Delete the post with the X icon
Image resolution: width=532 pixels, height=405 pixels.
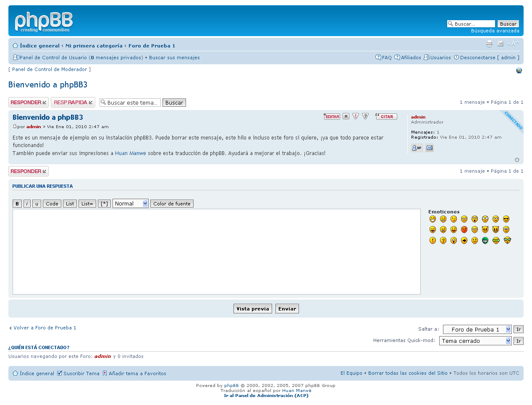[346, 116]
